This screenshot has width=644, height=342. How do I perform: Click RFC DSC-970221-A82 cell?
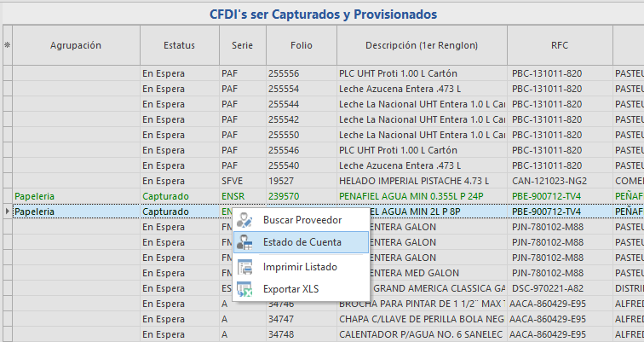[x=560, y=288]
